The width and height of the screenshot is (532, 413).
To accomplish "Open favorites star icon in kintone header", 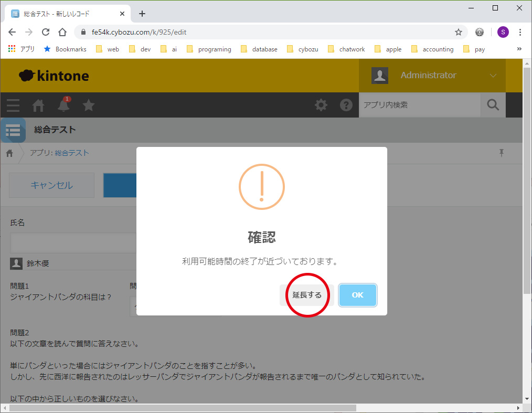I will point(89,105).
